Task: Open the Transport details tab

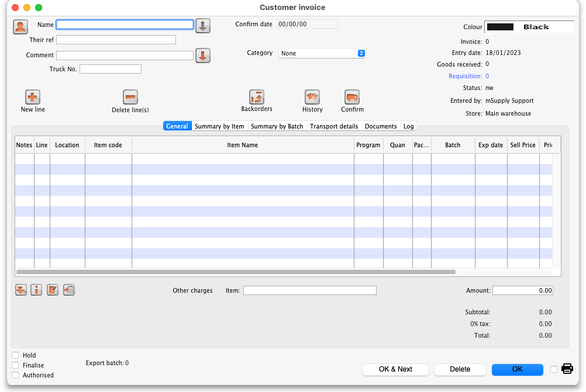Action: [334, 126]
